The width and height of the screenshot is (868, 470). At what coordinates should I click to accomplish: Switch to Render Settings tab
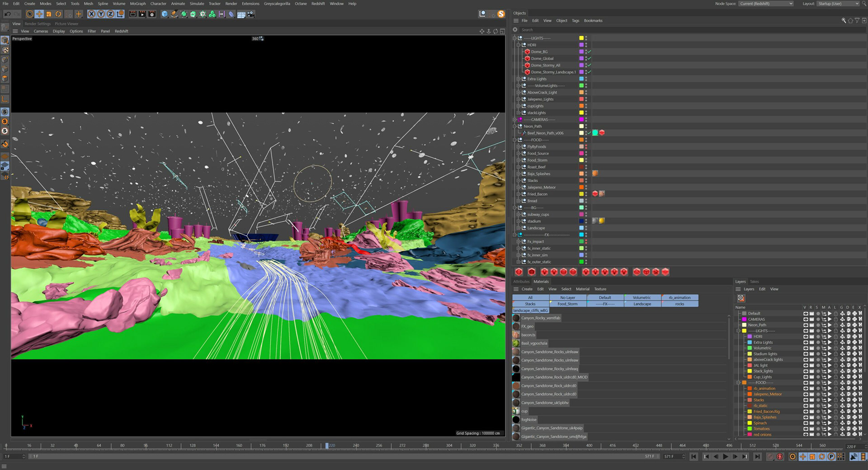[38, 23]
